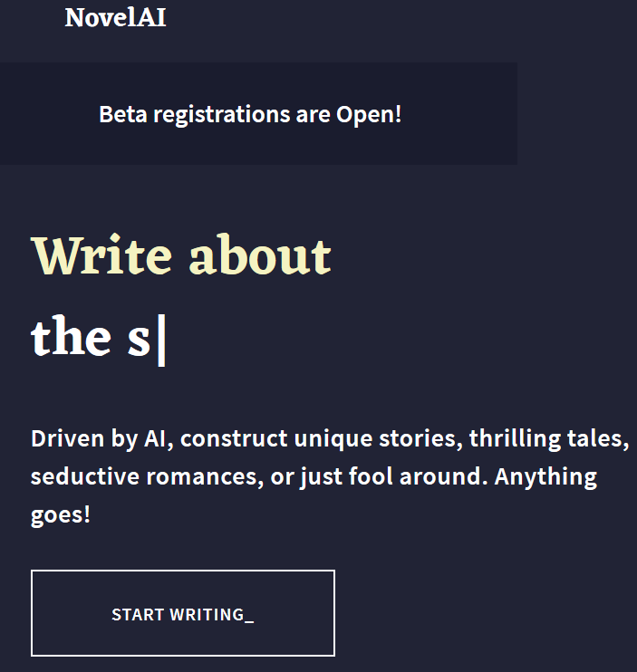Click the word "Beta" in the banner
The height and width of the screenshot is (672, 637).
coord(122,115)
